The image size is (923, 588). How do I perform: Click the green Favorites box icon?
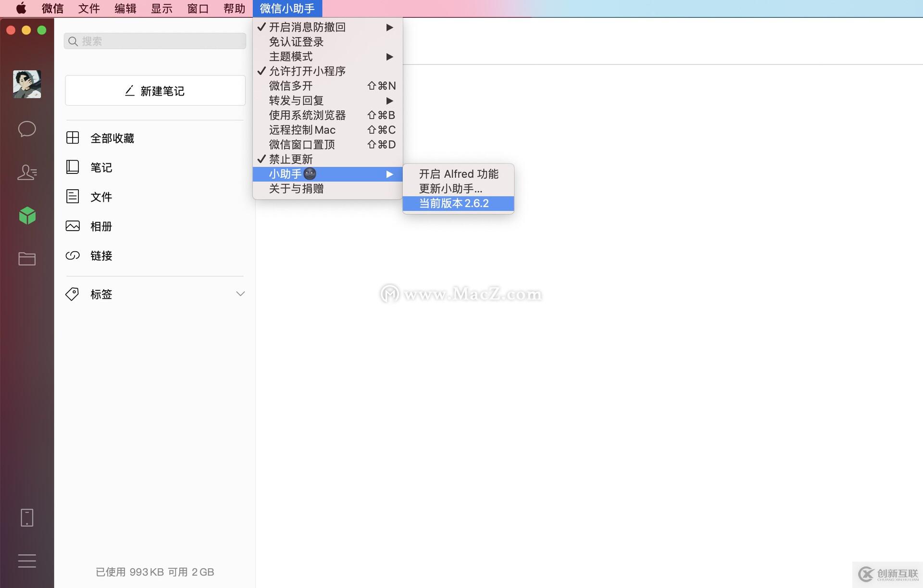coord(27,215)
